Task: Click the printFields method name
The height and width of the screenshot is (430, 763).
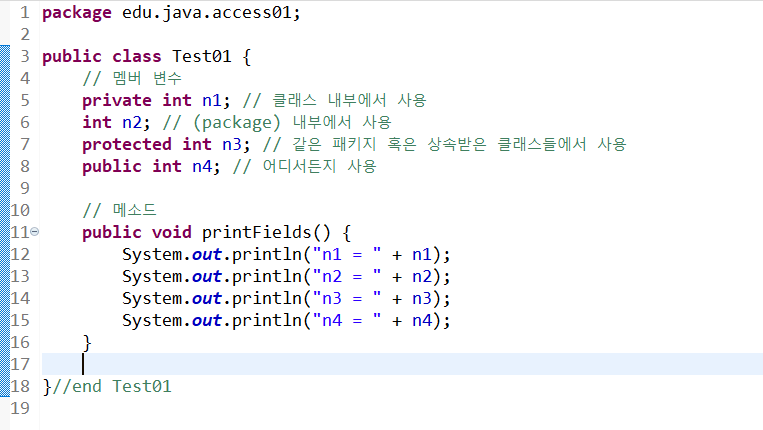Action: pyautogui.click(x=256, y=232)
